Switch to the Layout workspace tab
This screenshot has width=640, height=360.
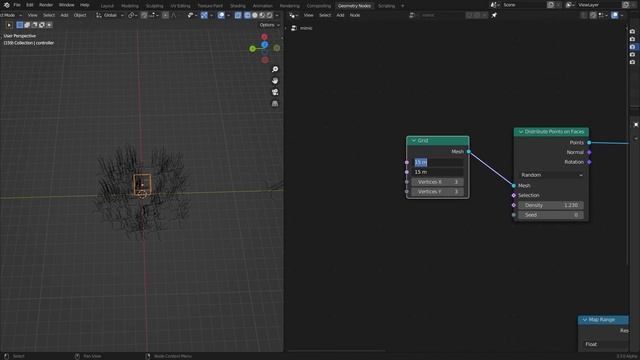[107, 6]
